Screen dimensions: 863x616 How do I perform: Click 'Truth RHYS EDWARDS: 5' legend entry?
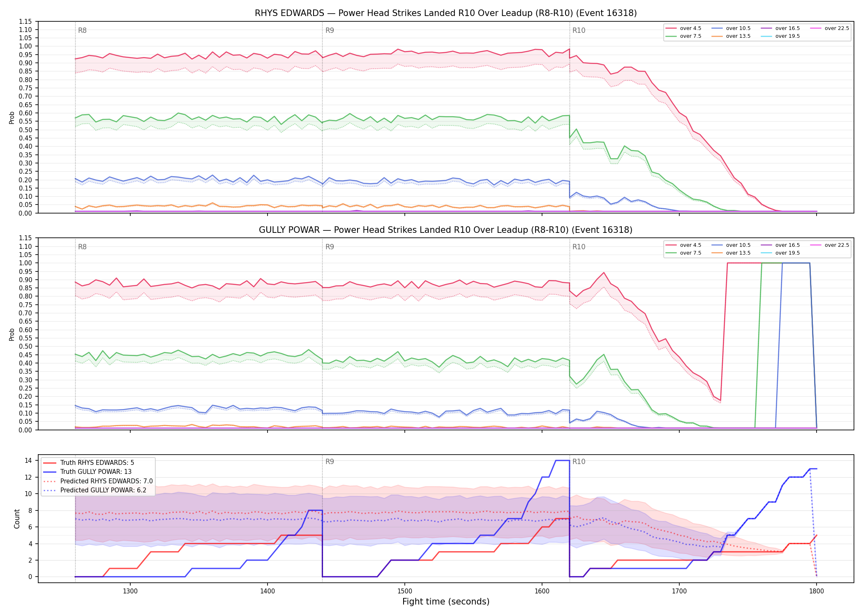tap(89, 463)
